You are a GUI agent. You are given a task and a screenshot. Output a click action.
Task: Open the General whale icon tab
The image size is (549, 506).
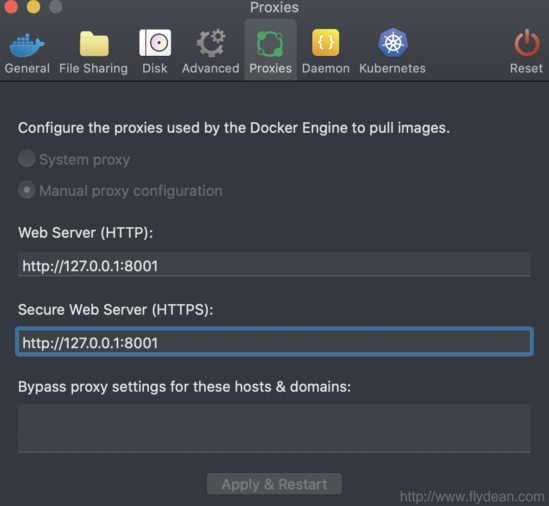27,45
